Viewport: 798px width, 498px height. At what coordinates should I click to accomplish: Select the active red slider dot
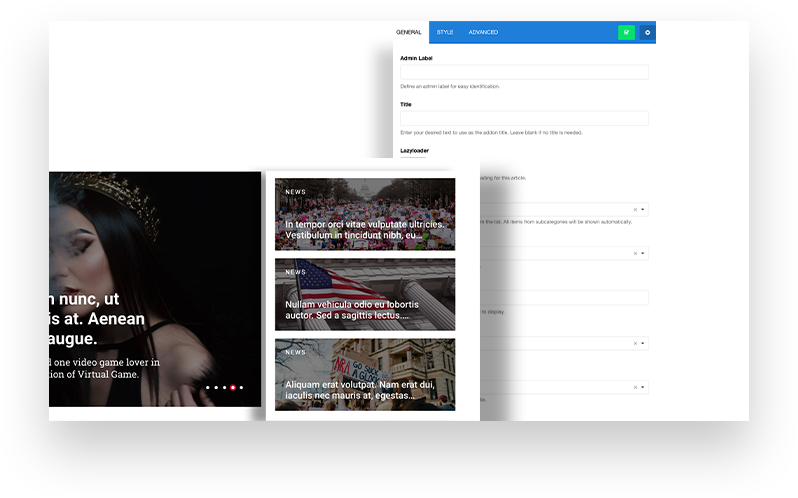(233, 387)
